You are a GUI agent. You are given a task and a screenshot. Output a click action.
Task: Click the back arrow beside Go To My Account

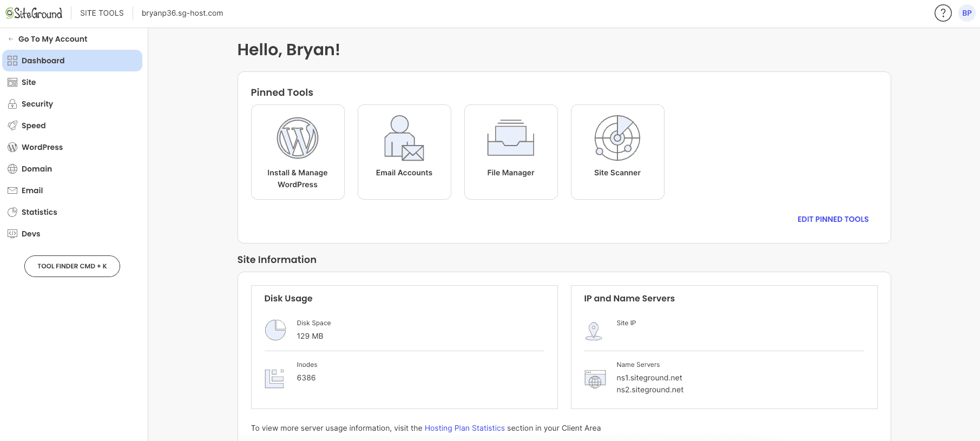(11, 39)
